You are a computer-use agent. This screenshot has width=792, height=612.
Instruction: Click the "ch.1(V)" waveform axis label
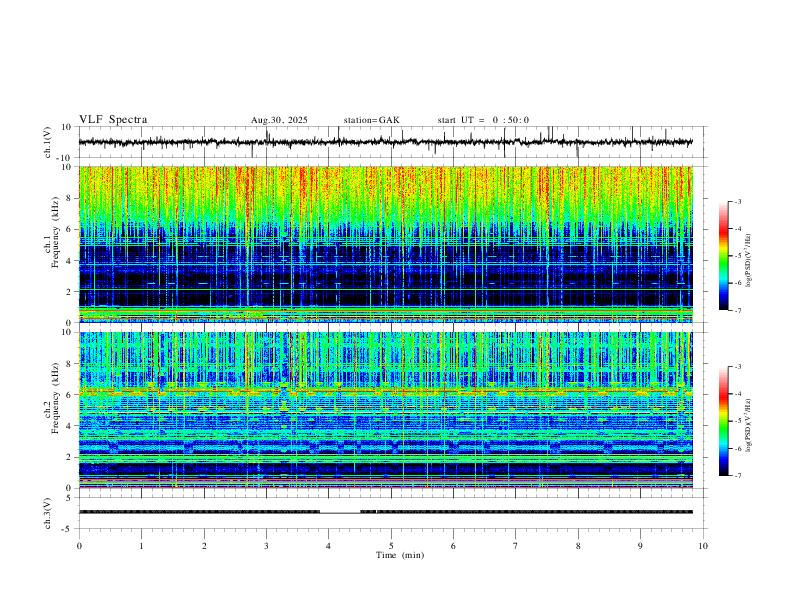(48, 142)
